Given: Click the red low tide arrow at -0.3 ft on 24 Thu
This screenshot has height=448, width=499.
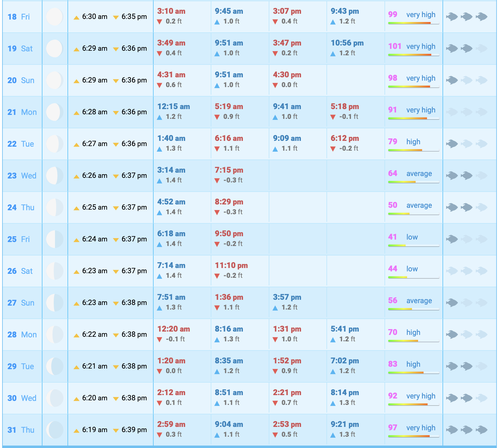Looking at the screenshot, I should click(x=217, y=212).
